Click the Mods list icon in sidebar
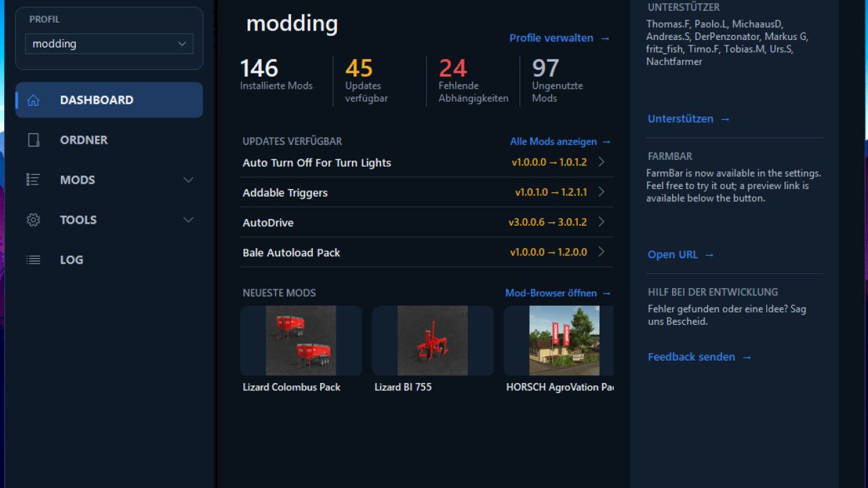 tap(33, 180)
